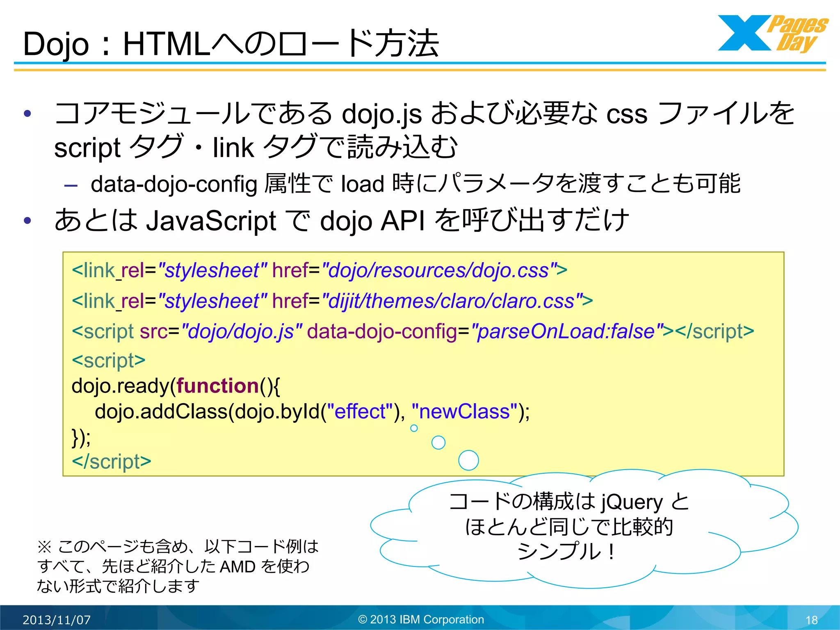Click the cloud callout 'コードの構成は jQuery と'
Image resolution: width=840 pixels, height=630 pixels.
(x=584, y=529)
